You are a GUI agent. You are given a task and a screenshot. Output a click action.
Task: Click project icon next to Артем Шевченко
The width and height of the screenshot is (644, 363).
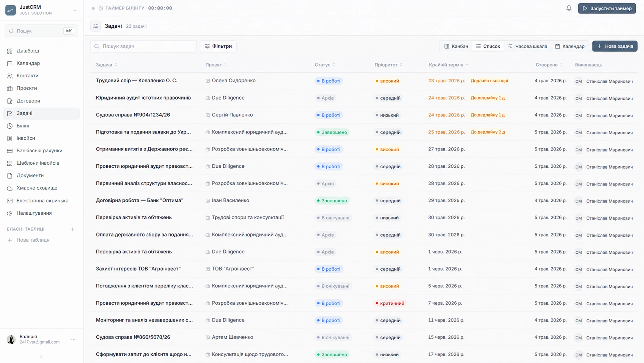pos(207,337)
